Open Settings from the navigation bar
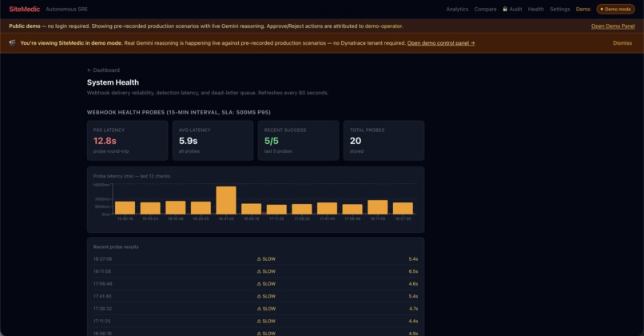Image resolution: width=644 pixels, height=336 pixels. 560,9
